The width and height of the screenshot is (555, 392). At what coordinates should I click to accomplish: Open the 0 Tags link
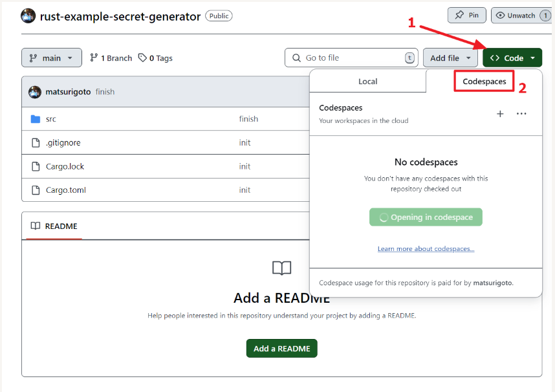coord(155,58)
